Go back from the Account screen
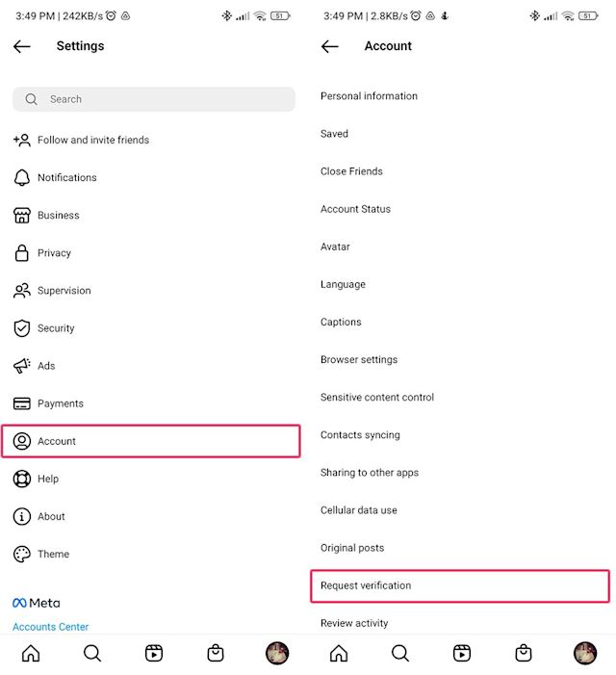 330,46
